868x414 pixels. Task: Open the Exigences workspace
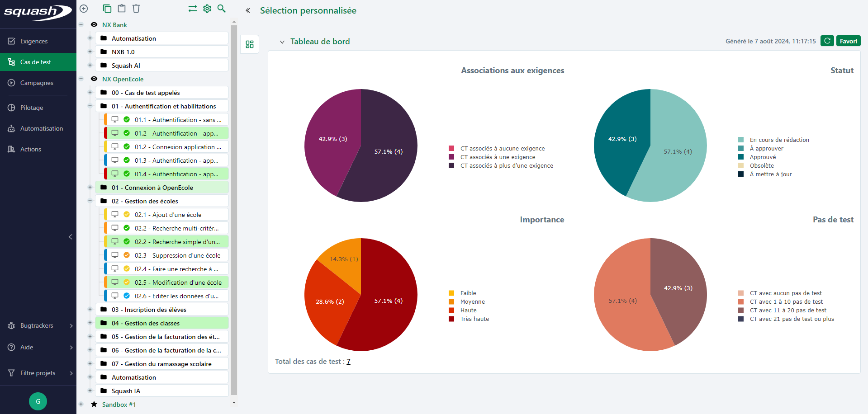pos(34,41)
